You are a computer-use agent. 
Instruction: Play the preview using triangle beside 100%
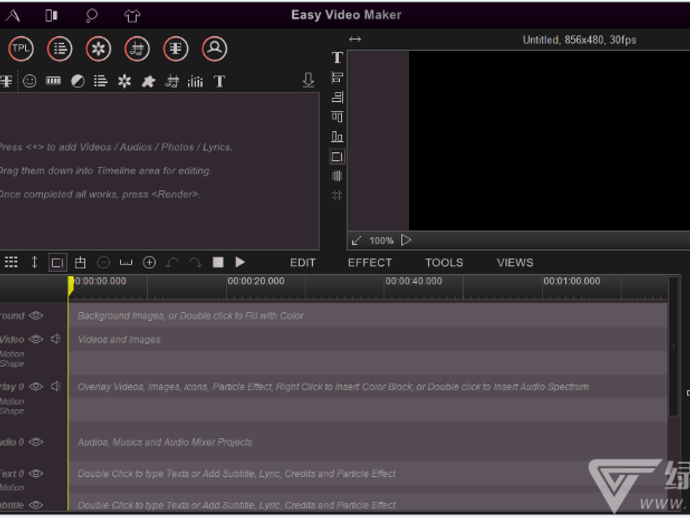[406, 240]
